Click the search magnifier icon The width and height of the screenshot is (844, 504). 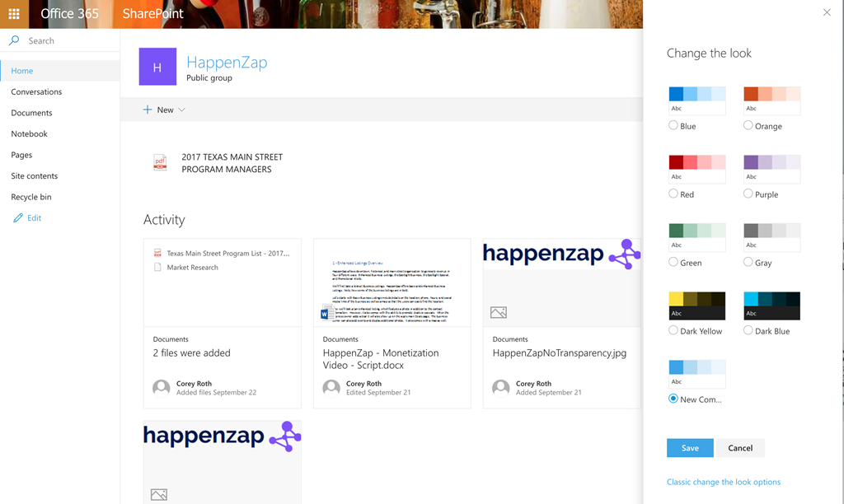click(x=14, y=40)
